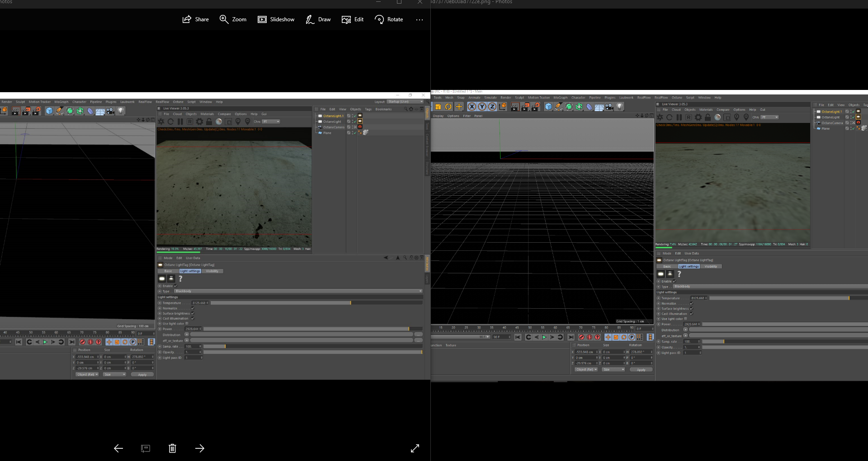Open the Layout Startup (User) dropdown
Screen dimensions: 868x461
(x=405, y=102)
